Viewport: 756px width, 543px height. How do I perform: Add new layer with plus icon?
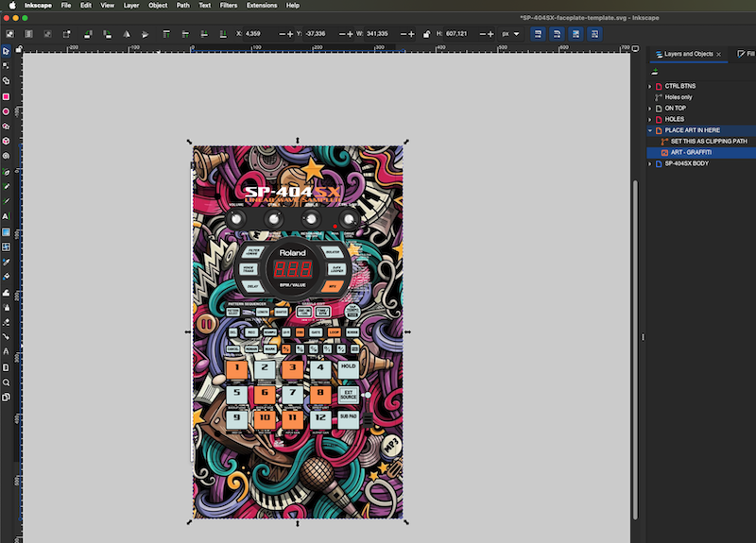point(656,71)
